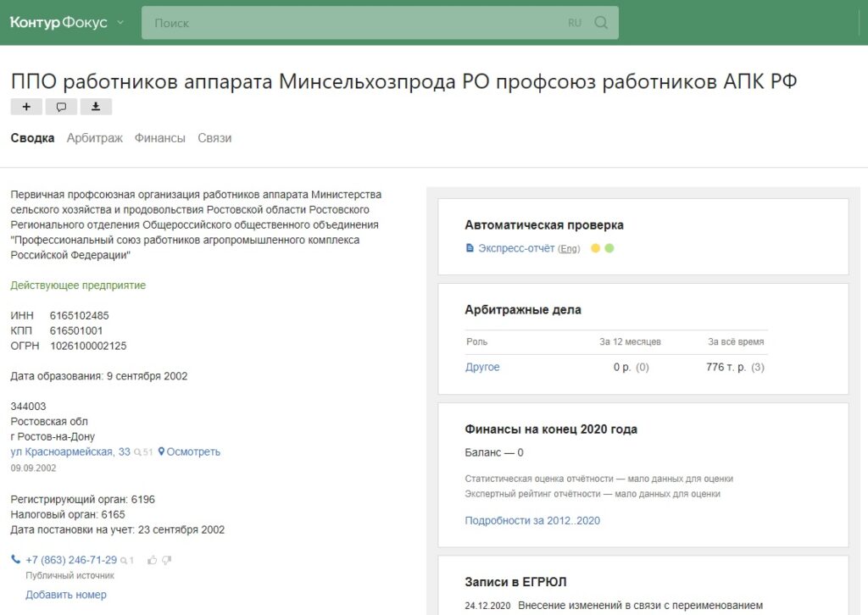Click the Действующее предприятие status text

tap(78, 285)
